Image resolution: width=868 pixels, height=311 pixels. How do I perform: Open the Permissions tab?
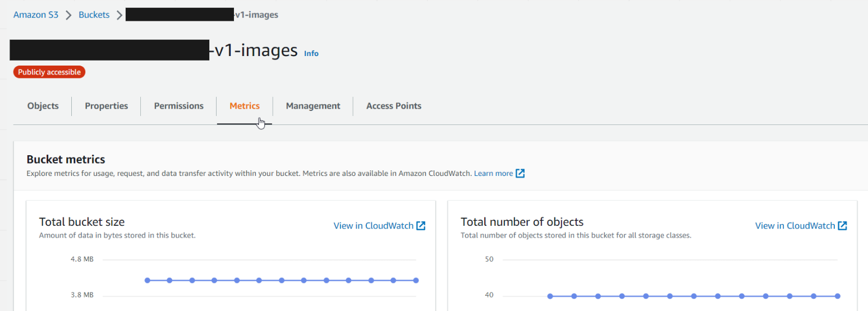pyautogui.click(x=179, y=106)
